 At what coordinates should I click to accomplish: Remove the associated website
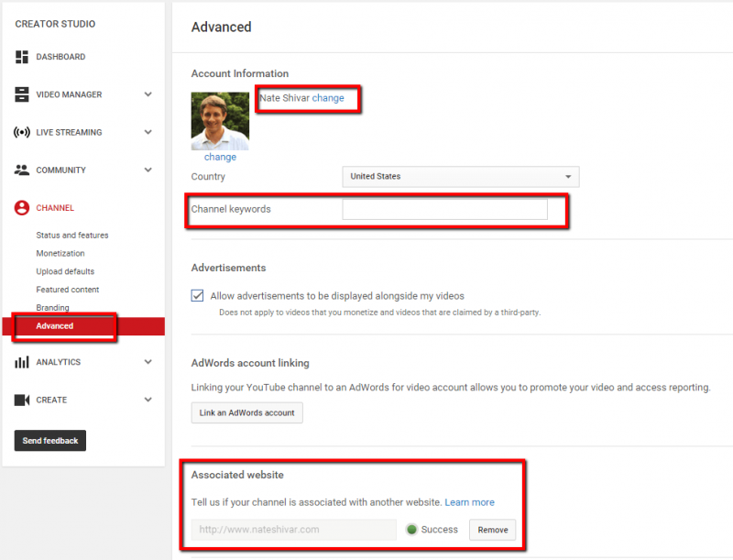click(x=493, y=530)
